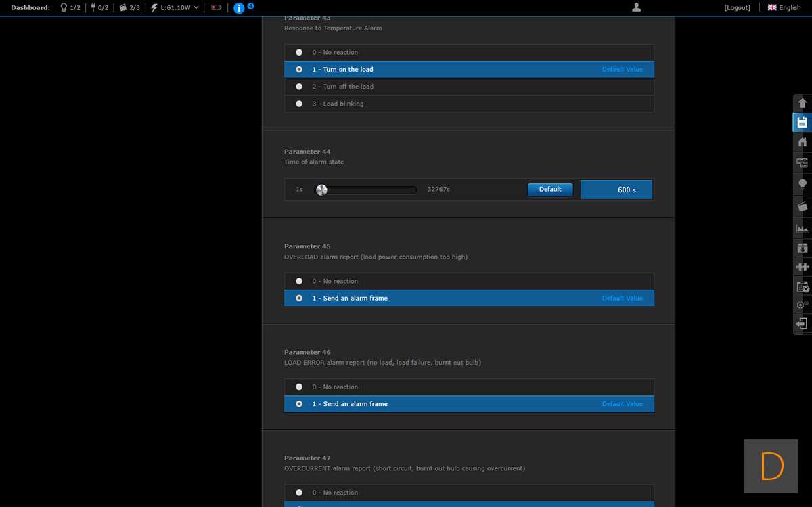Click the Logout link
812x507 pixels.
[737, 8]
